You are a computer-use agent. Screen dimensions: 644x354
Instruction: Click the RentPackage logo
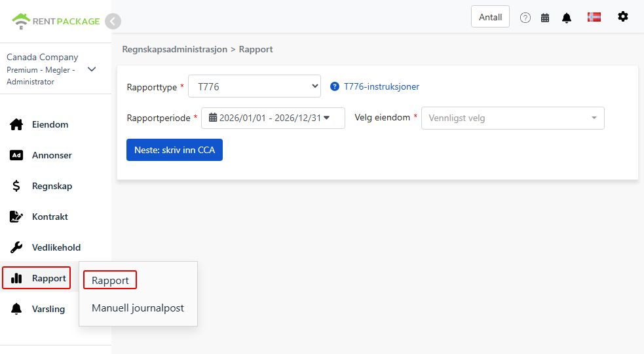(x=56, y=21)
